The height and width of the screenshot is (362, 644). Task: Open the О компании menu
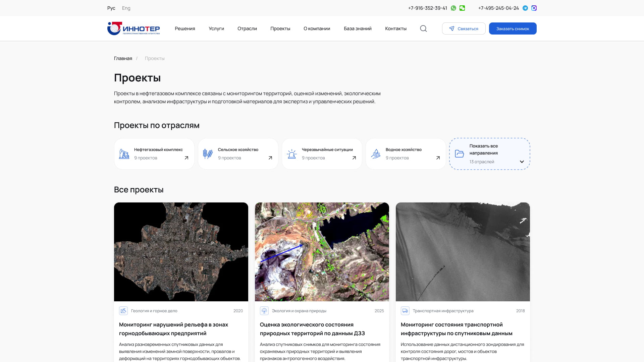317,28
